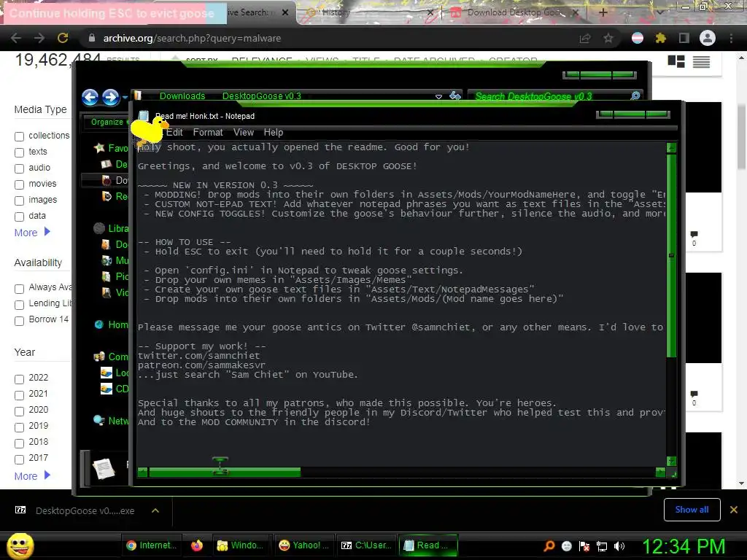Image resolution: width=747 pixels, height=560 pixels.
Task: Check the images media type box
Action: tap(19, 201)
